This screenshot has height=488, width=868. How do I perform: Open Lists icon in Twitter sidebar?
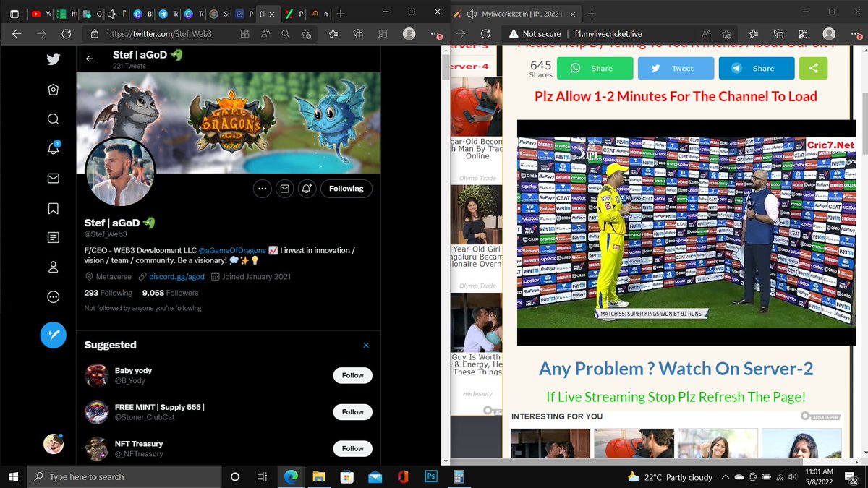tap(53, 237)
